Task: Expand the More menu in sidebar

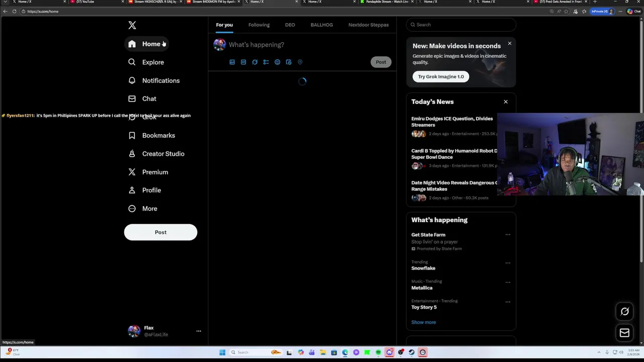Action: tap(143, 209)
